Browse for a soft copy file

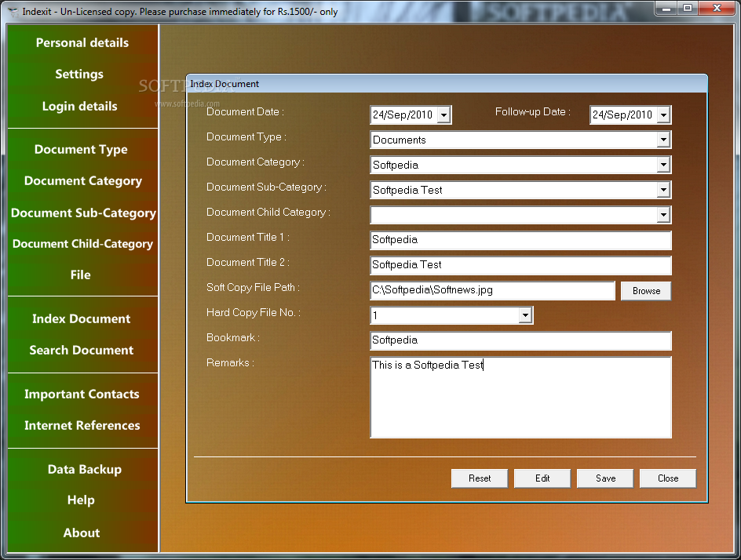pos(645,291)
